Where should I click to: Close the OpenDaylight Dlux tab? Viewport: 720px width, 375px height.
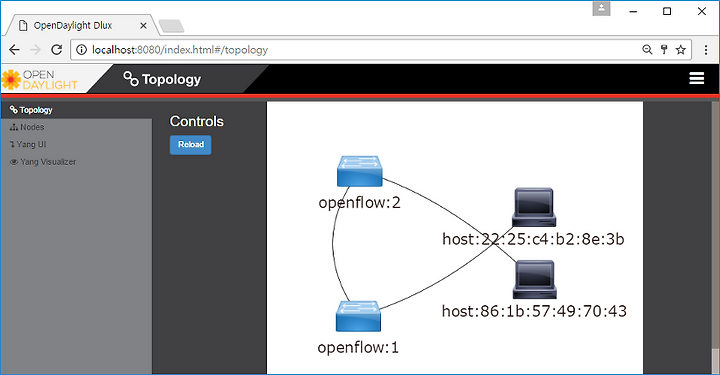pyautogui.click(x=143, y=26)
